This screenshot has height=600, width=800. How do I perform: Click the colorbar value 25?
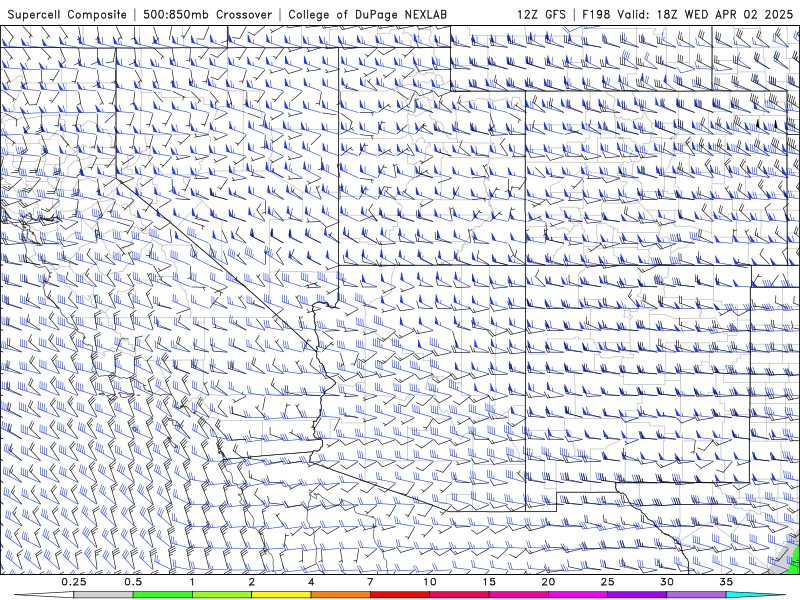[x=607, y=582]
